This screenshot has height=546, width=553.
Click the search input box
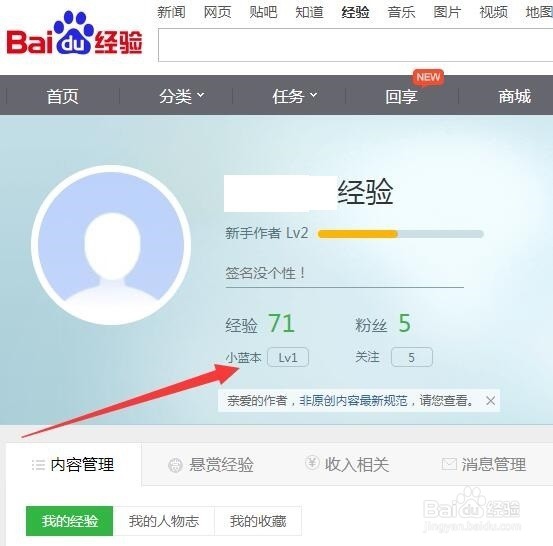coord(356,45)
